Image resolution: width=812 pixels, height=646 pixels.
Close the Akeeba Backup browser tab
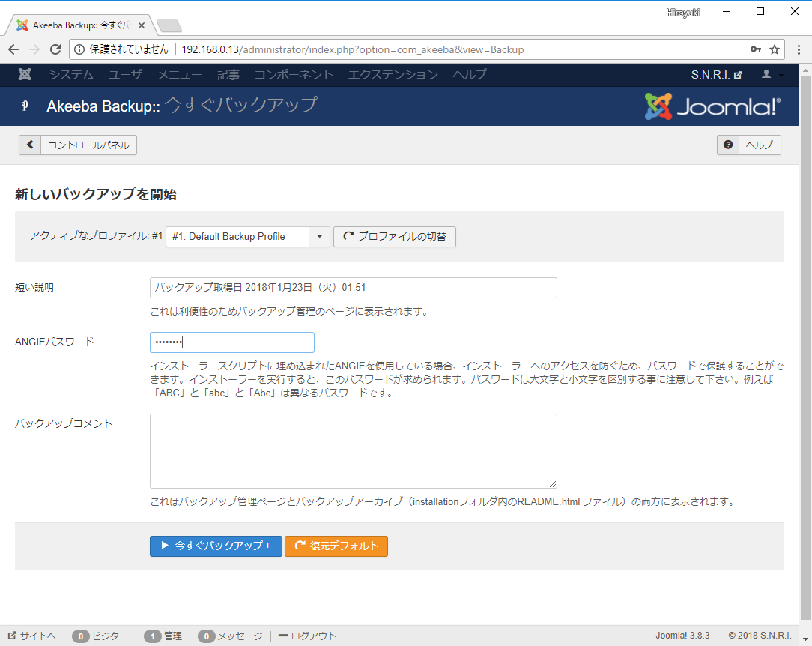(x=142, y=25)
